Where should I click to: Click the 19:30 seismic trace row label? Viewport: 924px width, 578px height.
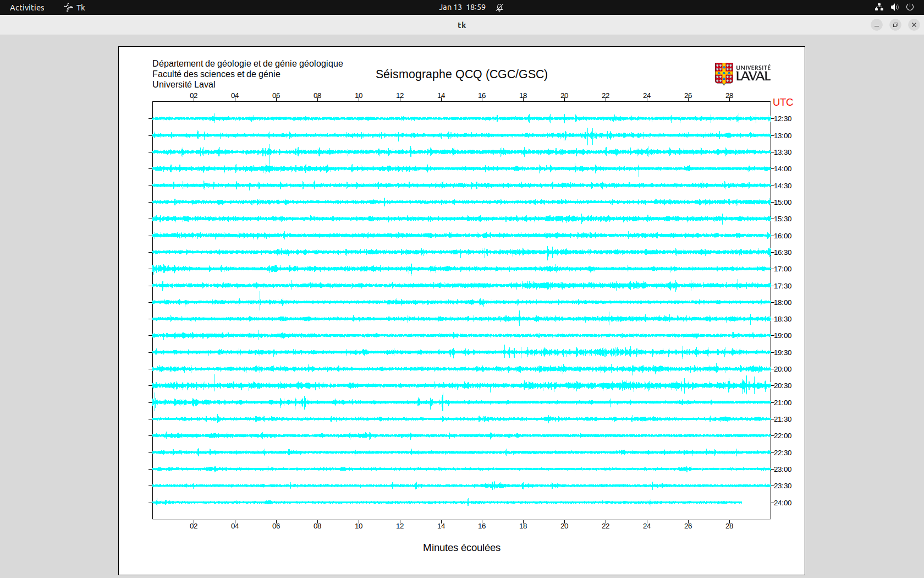[x=783, y=353]
